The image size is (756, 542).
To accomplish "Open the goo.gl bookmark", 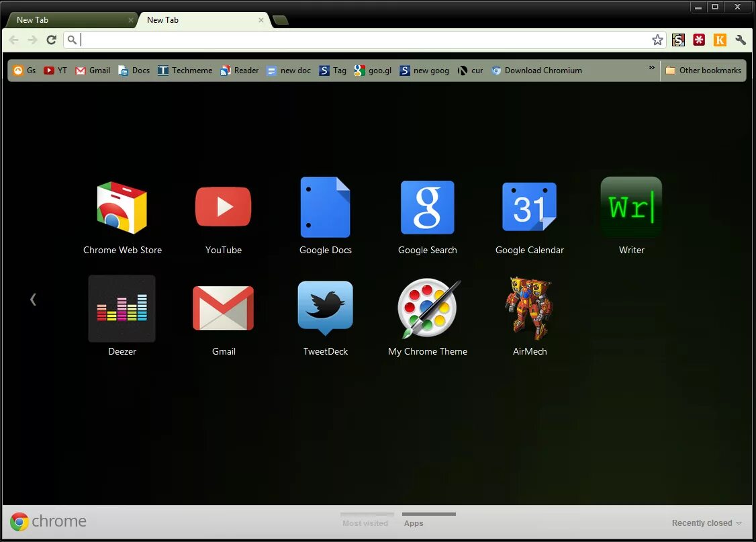I will click(373, 71).
